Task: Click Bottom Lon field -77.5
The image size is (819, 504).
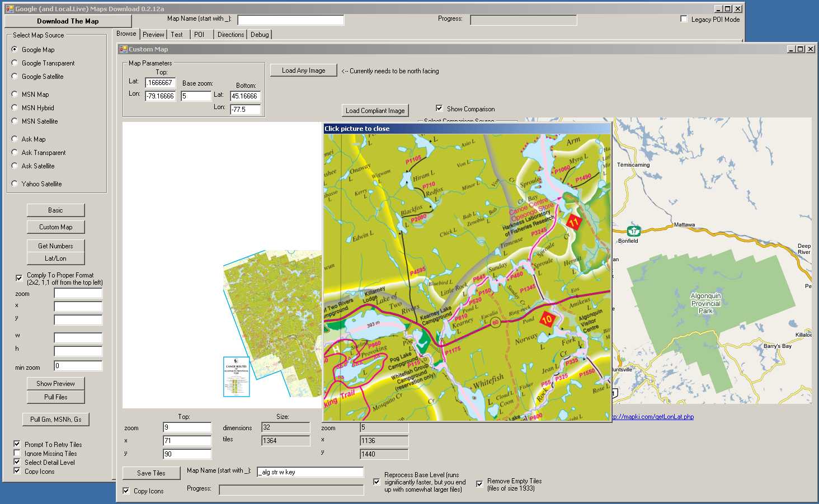Action: pyautogui.click(x=245, y=110)
